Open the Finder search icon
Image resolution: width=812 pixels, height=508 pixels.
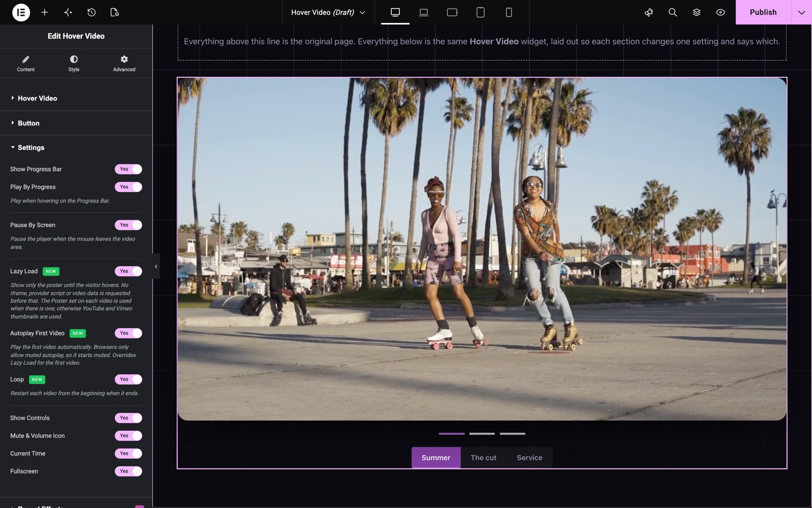click(x=672, y=12)
